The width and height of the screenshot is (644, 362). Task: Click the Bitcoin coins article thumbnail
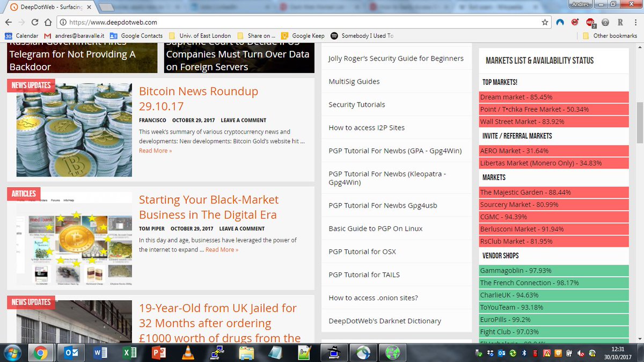[74, 130]
